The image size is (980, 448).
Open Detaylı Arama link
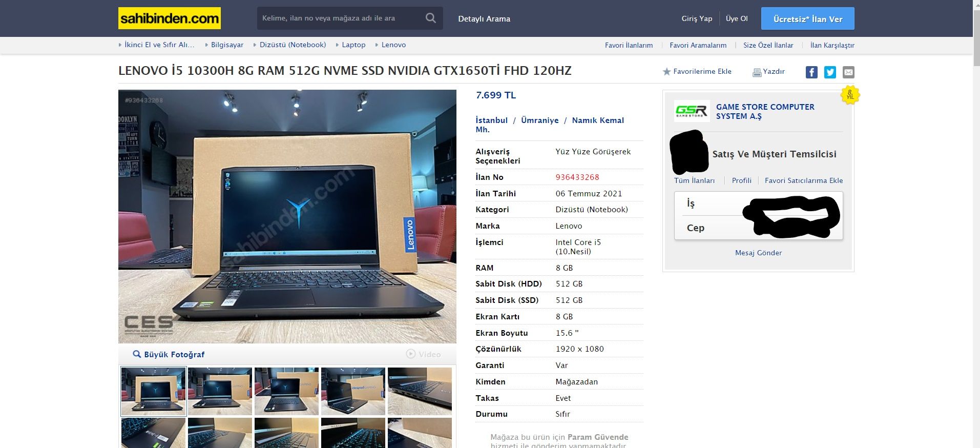click(484, 19)
